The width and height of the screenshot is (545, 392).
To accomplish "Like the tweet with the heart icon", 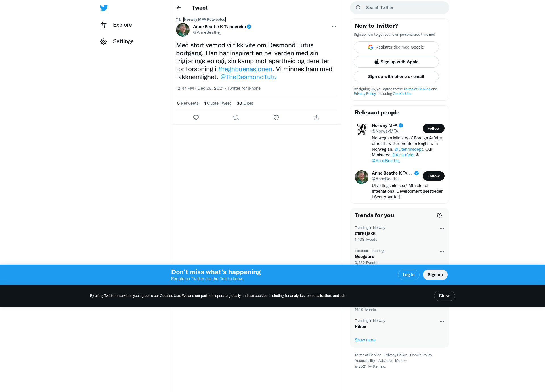I will point(276,118).
